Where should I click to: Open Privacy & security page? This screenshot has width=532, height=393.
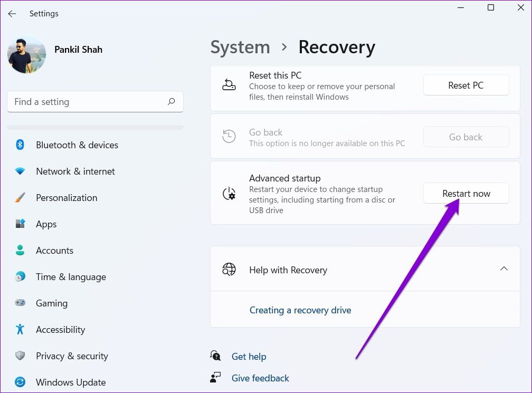[72, 356]
